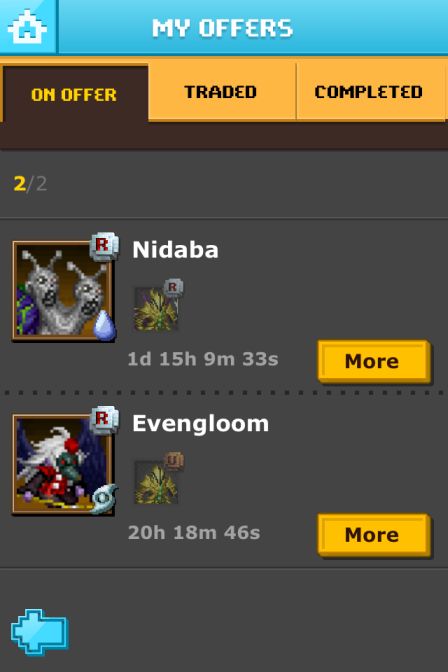Select requested item under Evengloom
Screen dimensions: 448x672
point(156,482)
